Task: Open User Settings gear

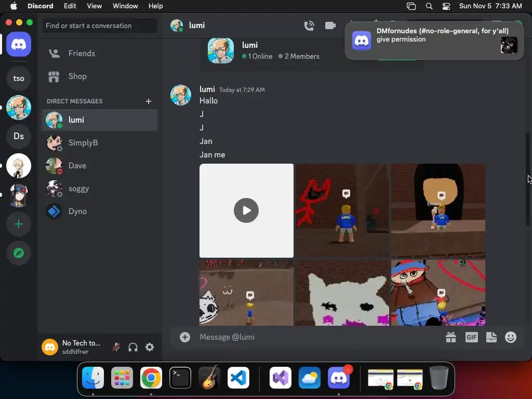Action: click(x=150, y=347)
